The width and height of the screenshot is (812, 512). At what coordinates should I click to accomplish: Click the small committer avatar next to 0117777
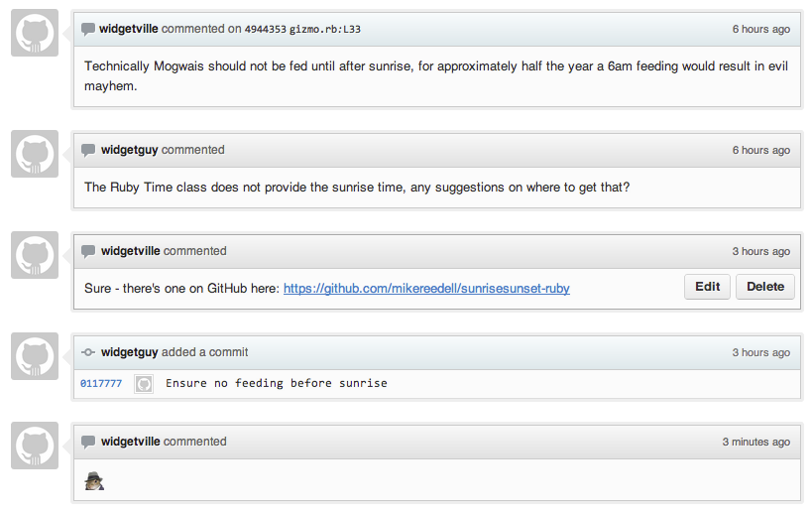click(144, 384)
